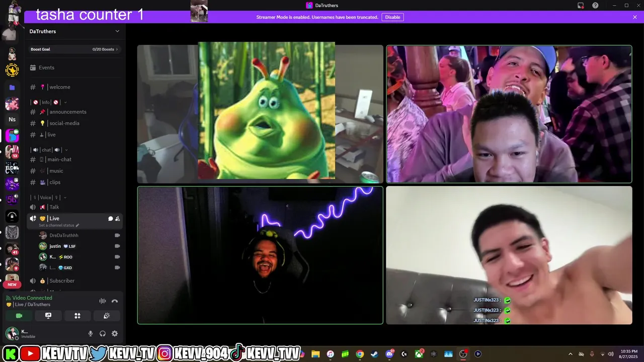Open chat for the Live voice channel
This screenshot has width=644, height=362.
[x=110, y=219]
